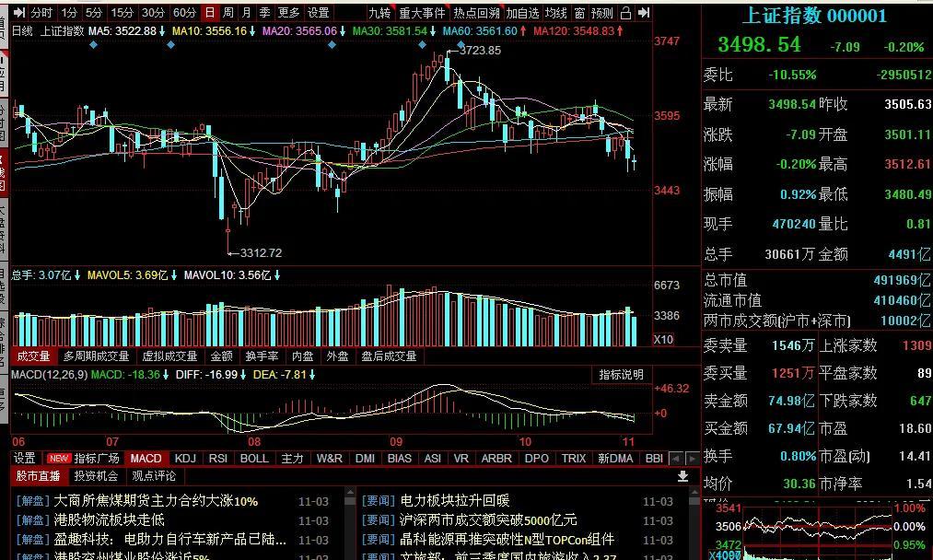
Task: Select the 虚拟成交量 tab
Action: tap(169, 356)
